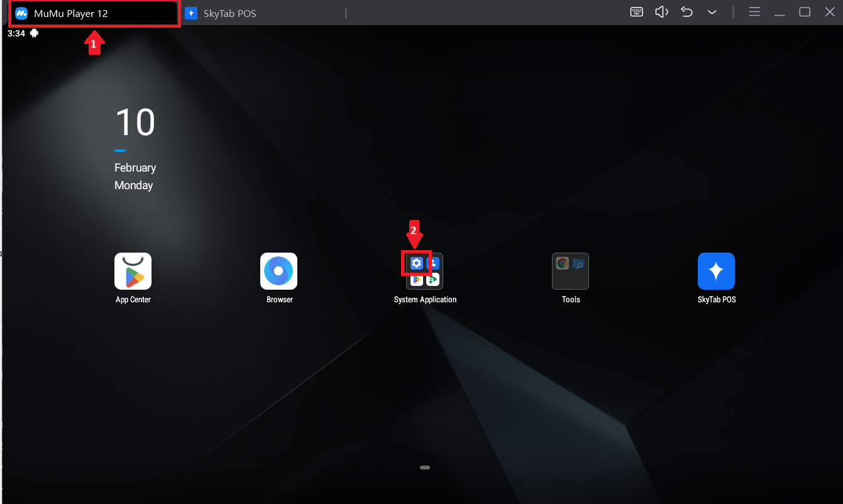Open the keyboard mapping icon in title bar
Image resolution: width=843 pixels, height=504 pixels.
click(636, 12)
